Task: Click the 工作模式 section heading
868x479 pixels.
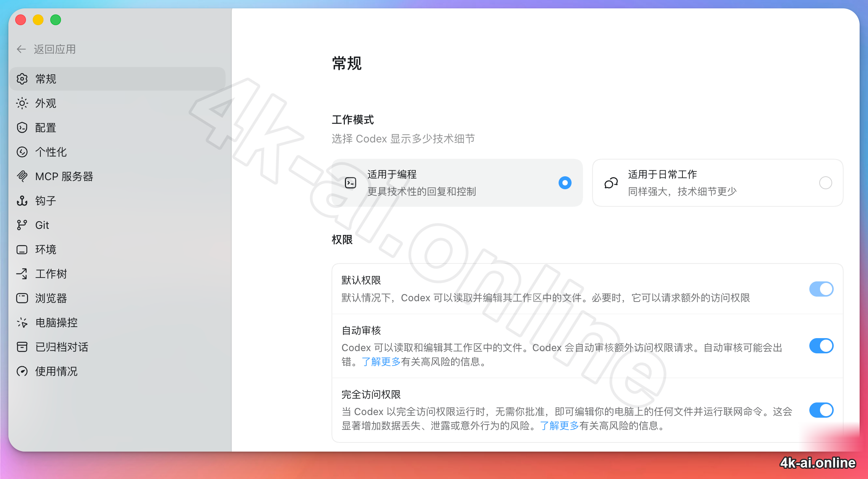Action: pos(353,120)
